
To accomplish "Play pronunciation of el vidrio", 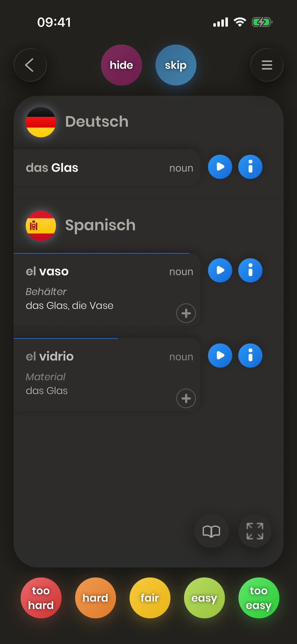I will click(220, 356).
